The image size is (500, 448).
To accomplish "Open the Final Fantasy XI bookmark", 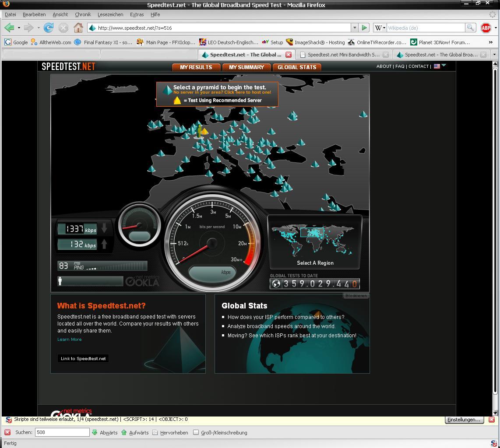I will [x=103, y=42].
